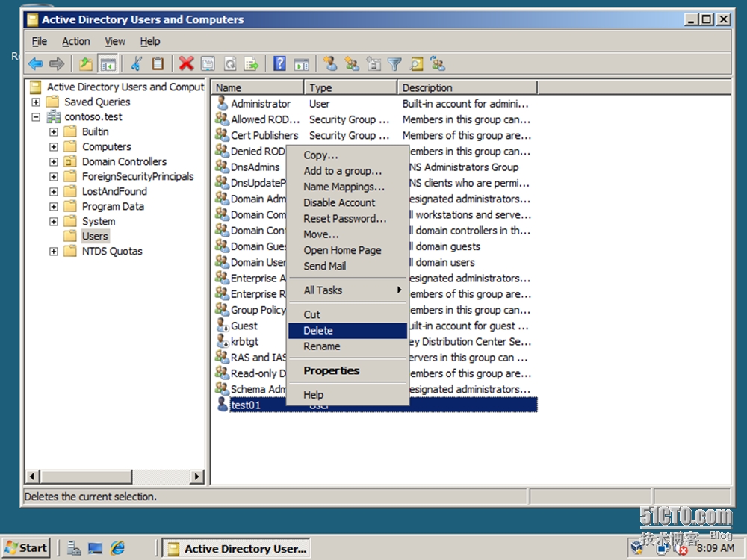Expand the Domain Controllers node
This screenshot has width=747, height=560.
[x=53, y=162]
